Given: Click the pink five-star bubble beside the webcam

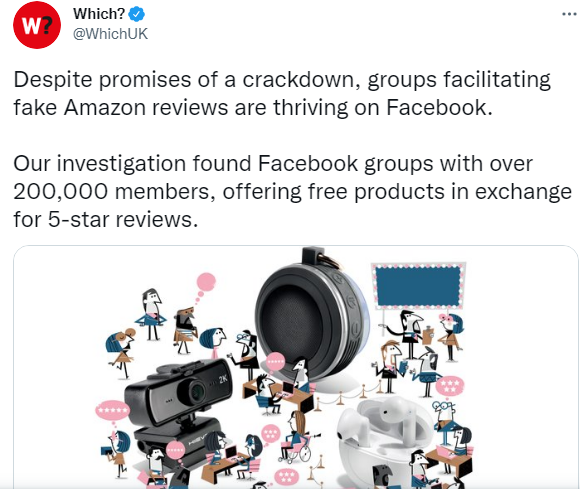Looking at the screenshot, I should click(x=112, y=411).
